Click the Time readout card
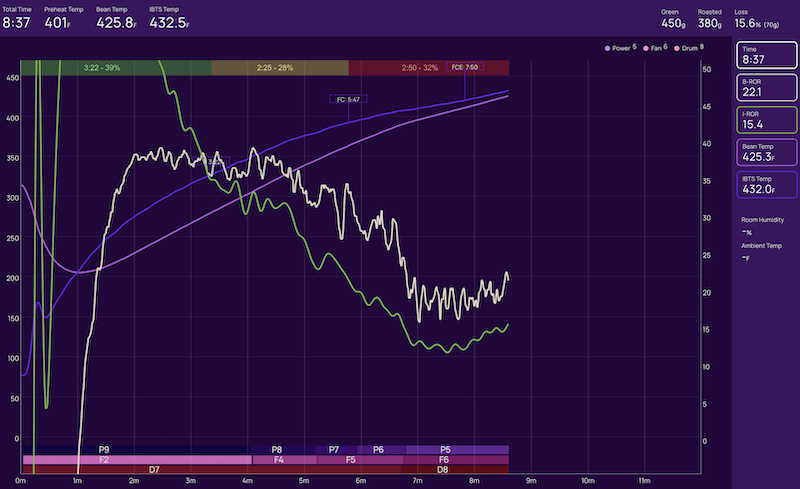 tap(765, 56)
